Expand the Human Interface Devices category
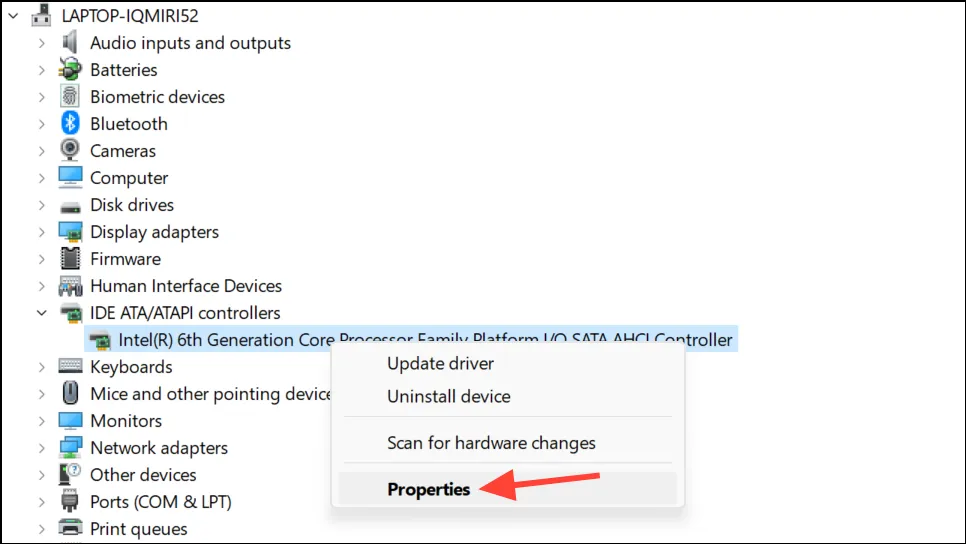This screenshot has height=544, width=966. click(42, 286)
